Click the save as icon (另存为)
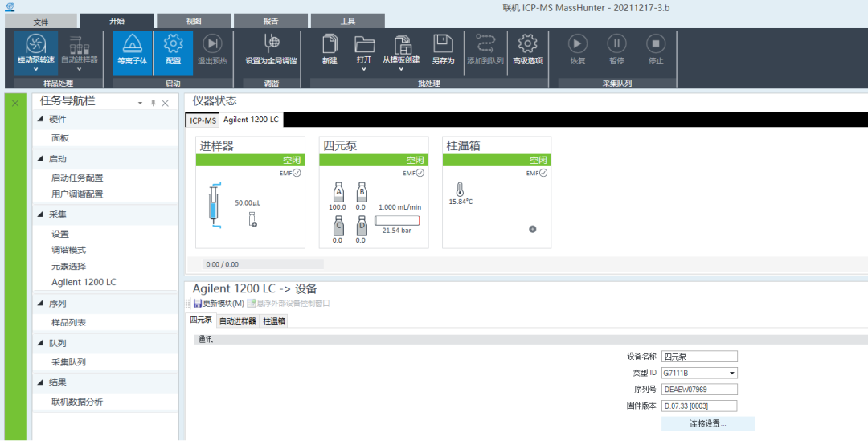 443,43
